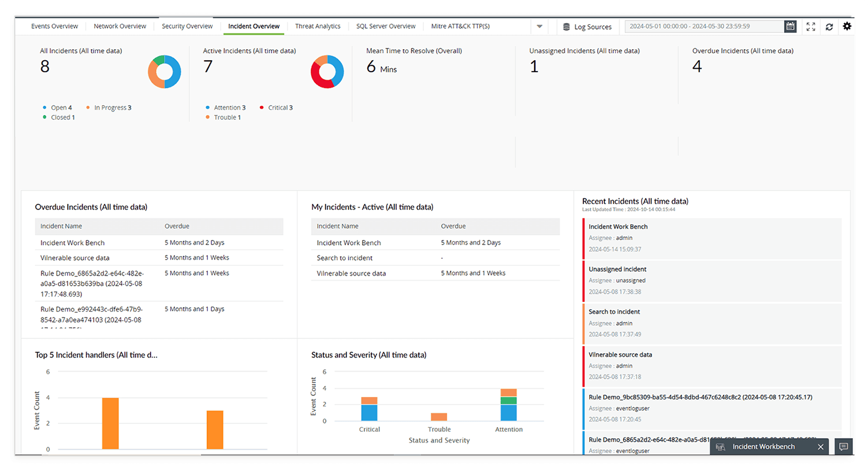This screenshot has width=868, height=474.
Task: Click the All Incidents donut chart
Action: tap(165, 72)
